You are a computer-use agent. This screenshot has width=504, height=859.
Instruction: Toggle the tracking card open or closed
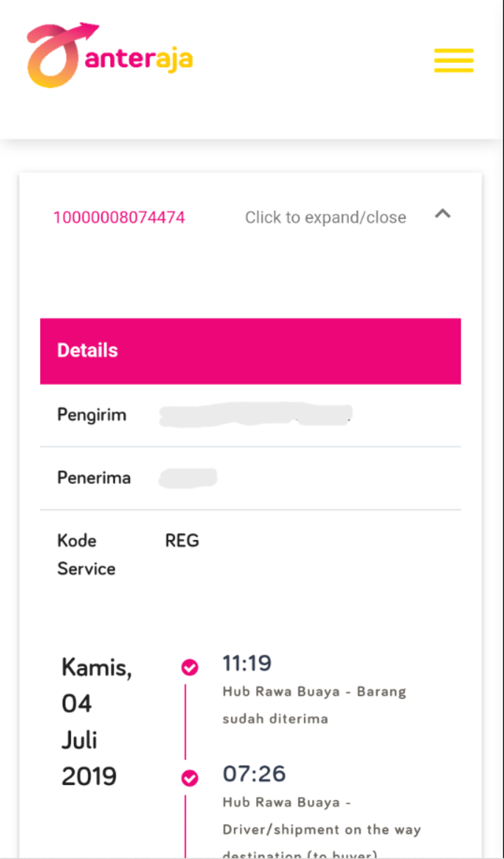click(x=325, y=217)
